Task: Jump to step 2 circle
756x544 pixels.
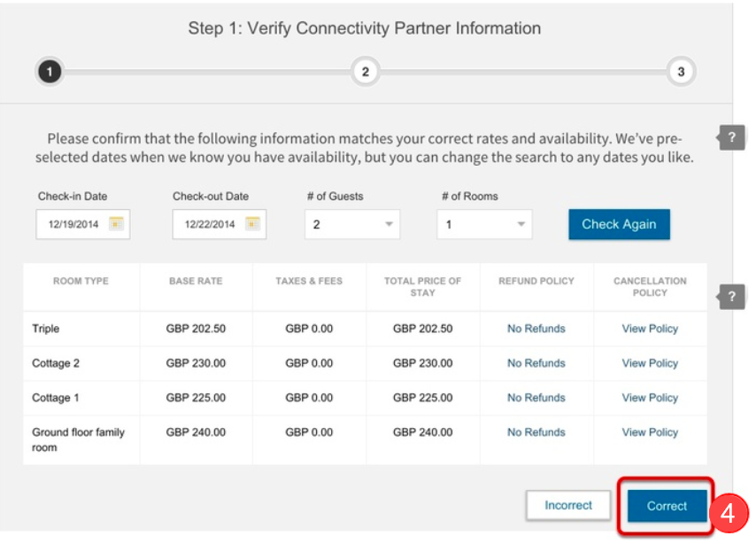Action: click(365, 72)
